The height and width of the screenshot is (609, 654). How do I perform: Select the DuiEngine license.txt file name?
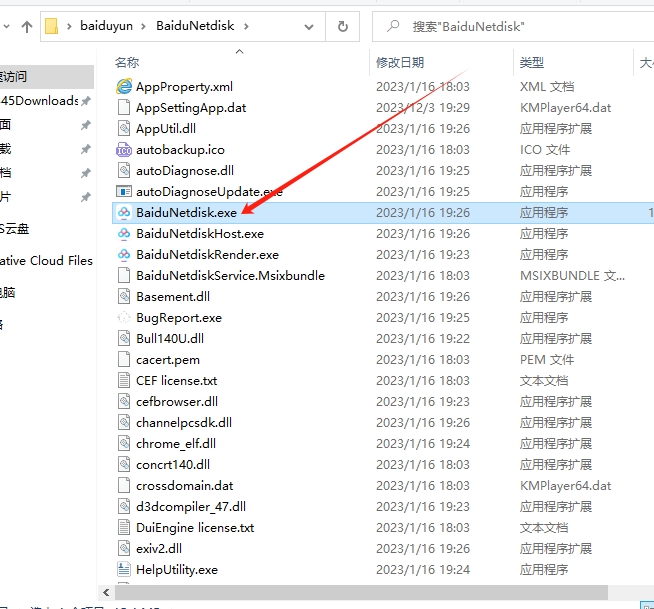195,528
